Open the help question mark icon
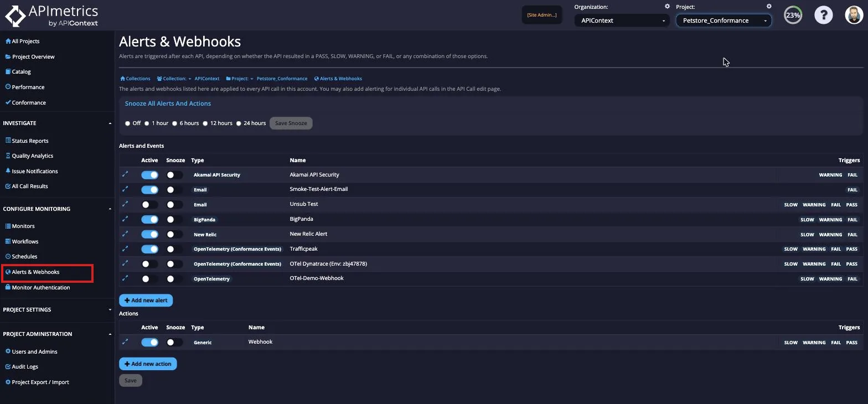 823,15
